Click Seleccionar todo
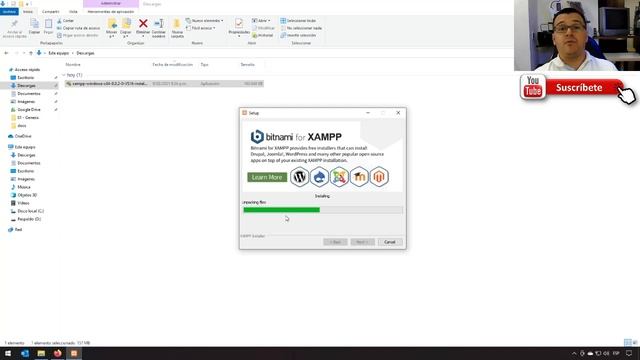640x360 pixels. coord(298,20)
